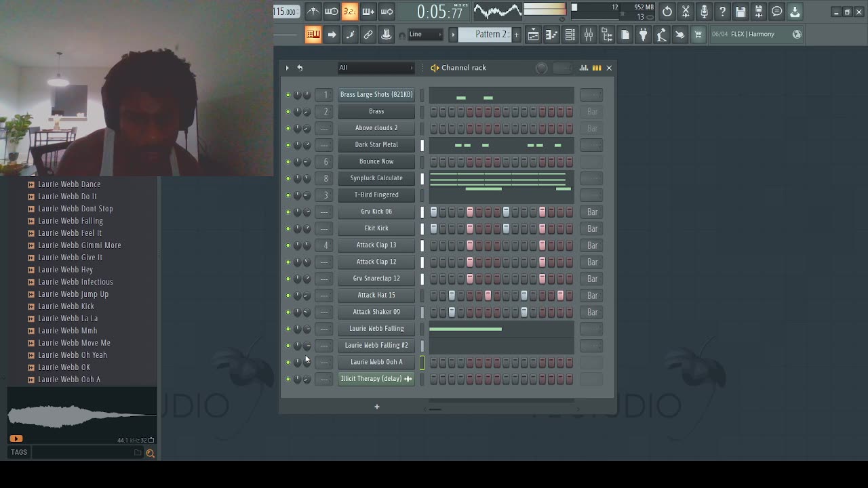The image size is (868, 488).
Task: Click the undo history icon
Action: click(x=667, y=11)
